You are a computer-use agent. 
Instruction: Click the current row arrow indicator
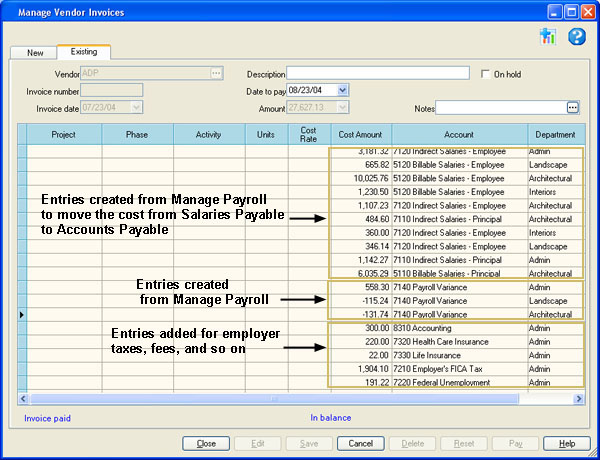point(22,314)
